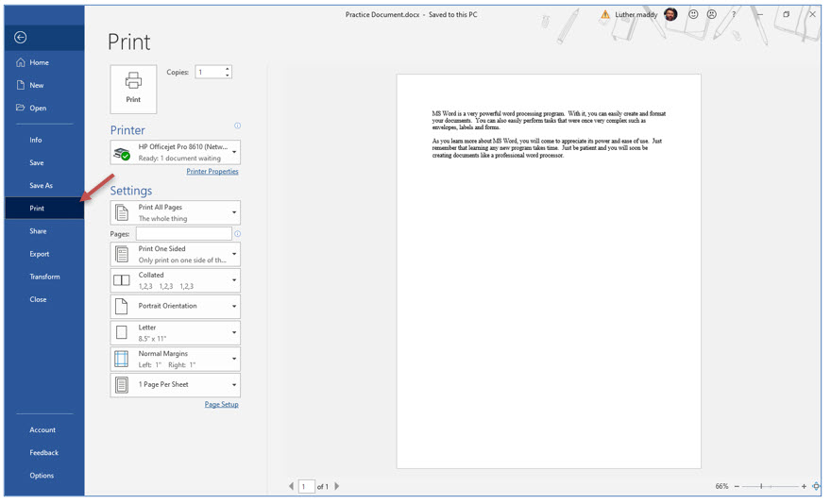The width and height of the screenshot is (831, 504).
Task: Click the back arrow to exit Backstage
Action: 21,37
